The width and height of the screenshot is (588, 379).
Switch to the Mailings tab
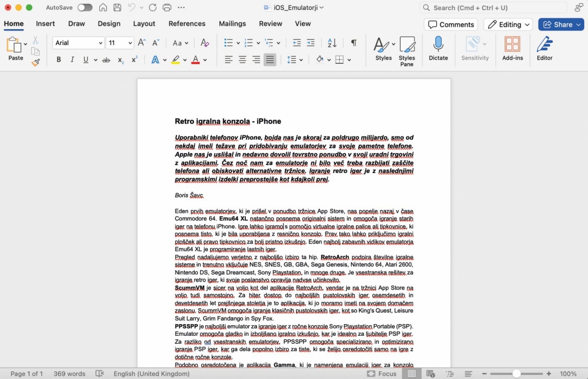tap(232, 24)
